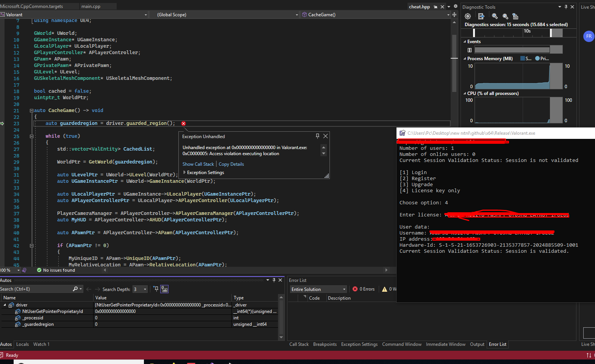This screenshot has width=595, height=364.
Task: Zoom out on diagnostics timeline
Action: 505,16
